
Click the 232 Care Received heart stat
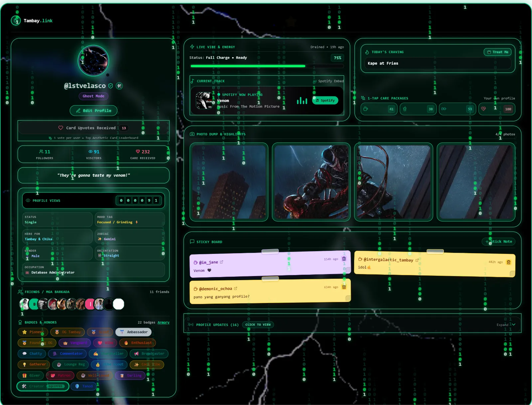click(x=143, y=154)
